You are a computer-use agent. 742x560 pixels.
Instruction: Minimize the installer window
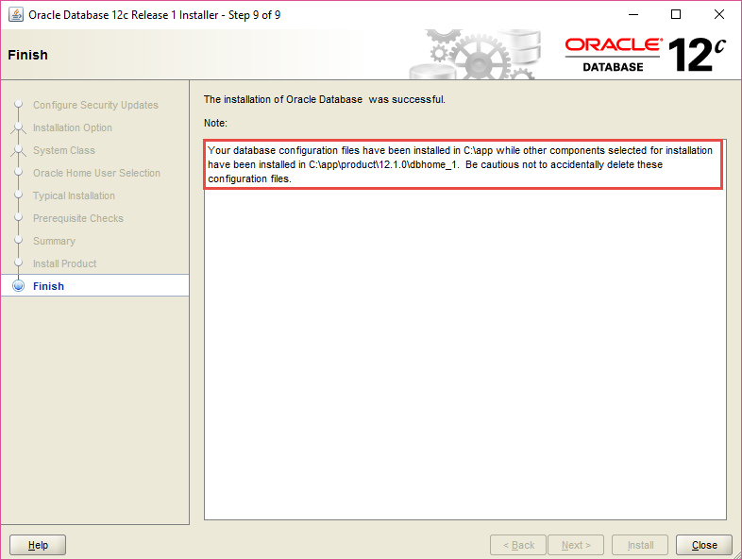(x=633, y=15)
